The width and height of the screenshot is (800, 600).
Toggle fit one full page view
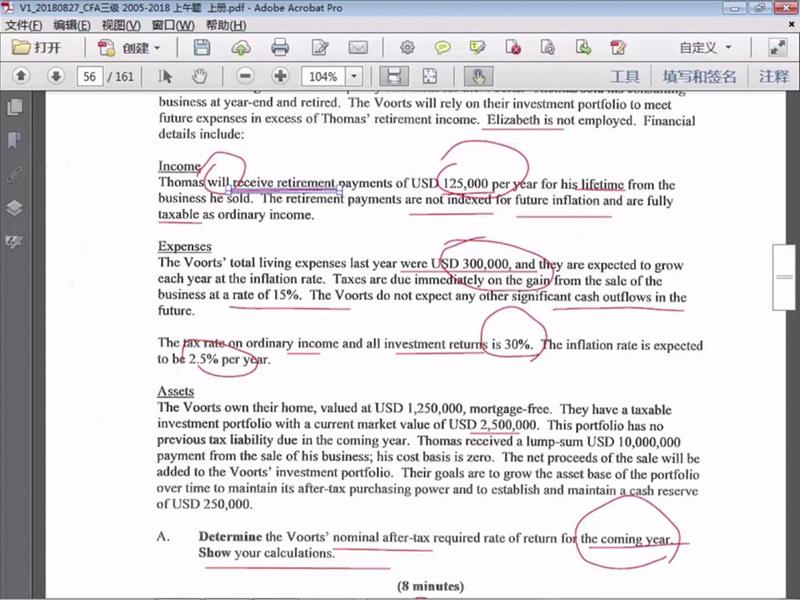click(x=429, y=76)
